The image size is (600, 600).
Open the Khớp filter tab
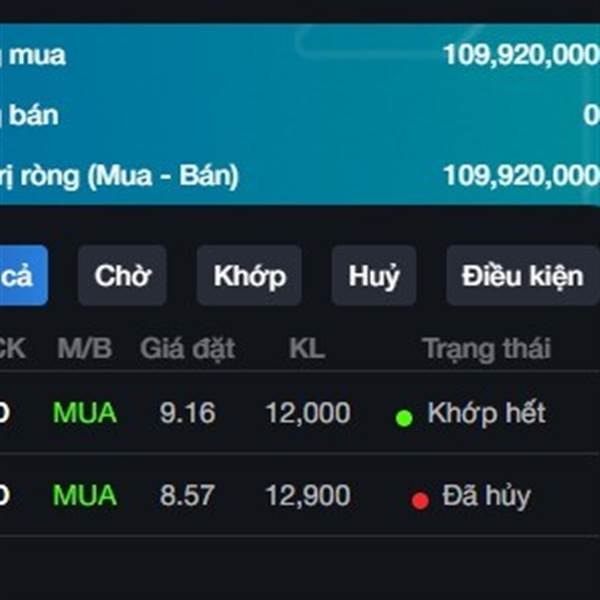click(249, 275)
